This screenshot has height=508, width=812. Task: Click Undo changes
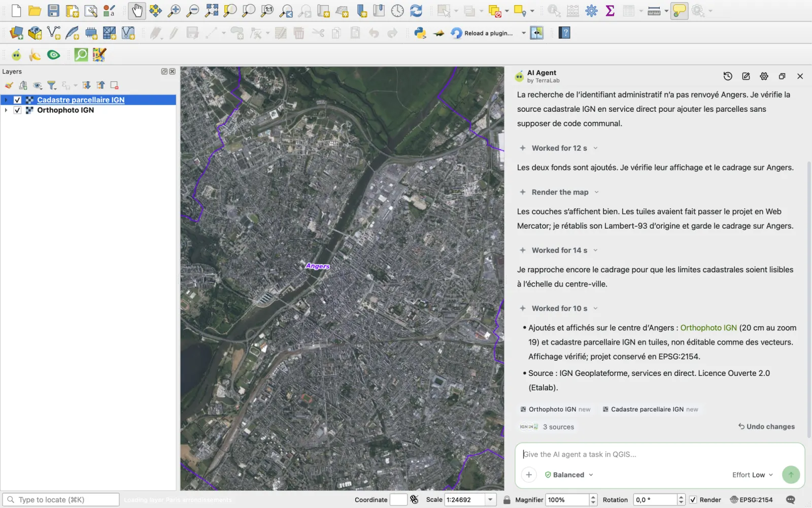766,427
